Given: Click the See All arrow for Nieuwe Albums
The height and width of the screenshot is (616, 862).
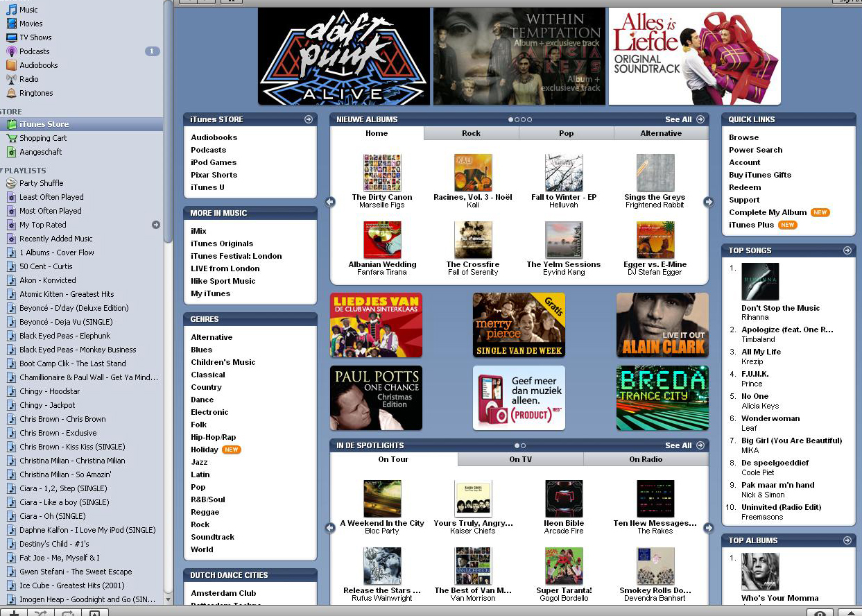Looking at the screenshot, I should coord(700,119).
